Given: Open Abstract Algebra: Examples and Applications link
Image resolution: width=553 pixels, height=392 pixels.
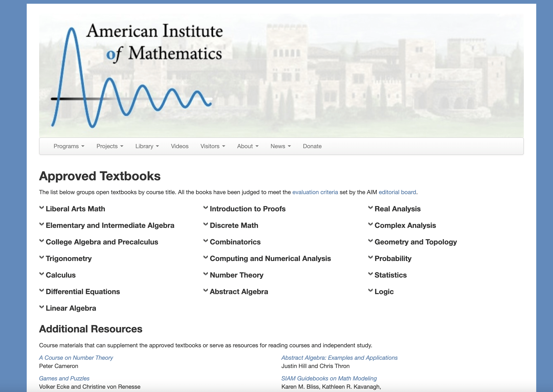Looking at the screenshot, I should click(339, 358).
